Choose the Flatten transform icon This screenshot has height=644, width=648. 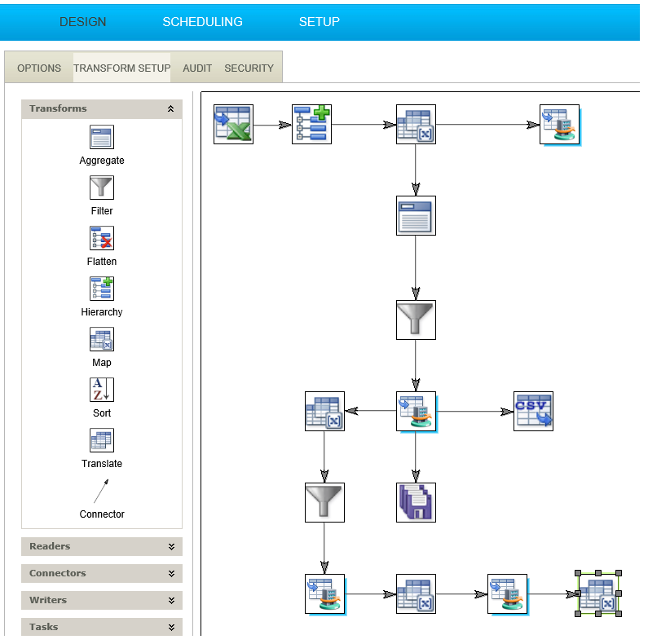coord(102,238)
